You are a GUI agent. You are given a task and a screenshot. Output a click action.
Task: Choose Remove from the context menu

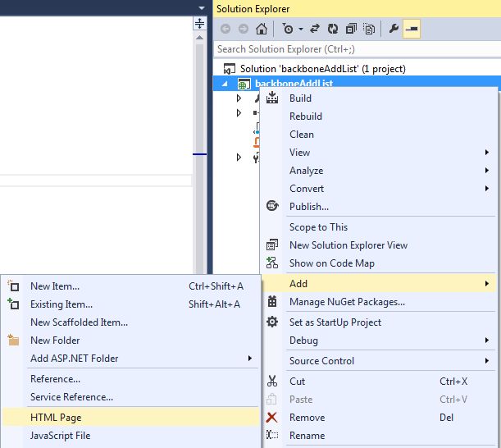pyautogui.click(x=378, y=418)
